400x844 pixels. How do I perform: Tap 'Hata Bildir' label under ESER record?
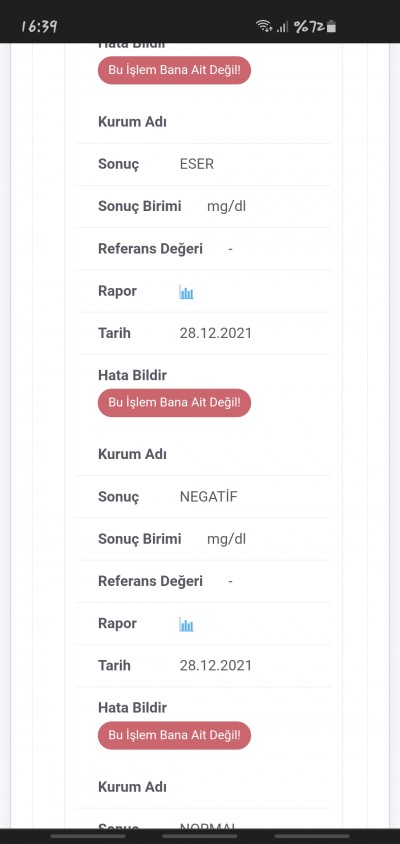pos(132,375)
